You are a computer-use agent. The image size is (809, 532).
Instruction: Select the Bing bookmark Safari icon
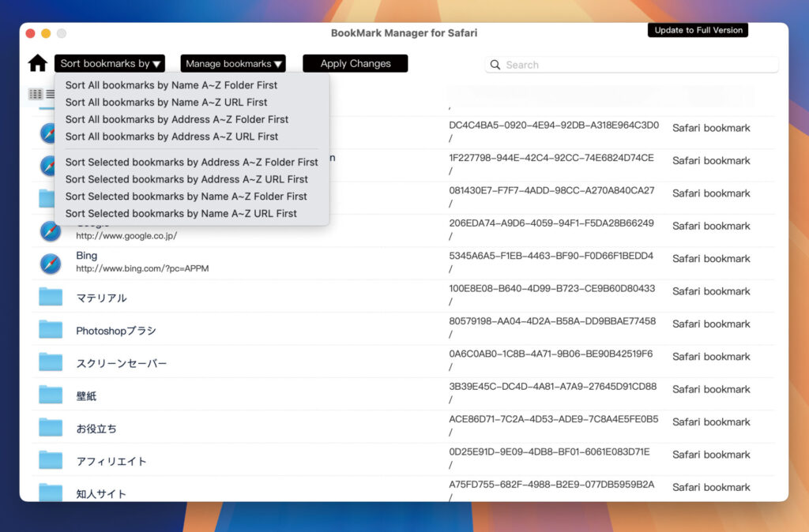pyautogui.click(x=51, y=264)
